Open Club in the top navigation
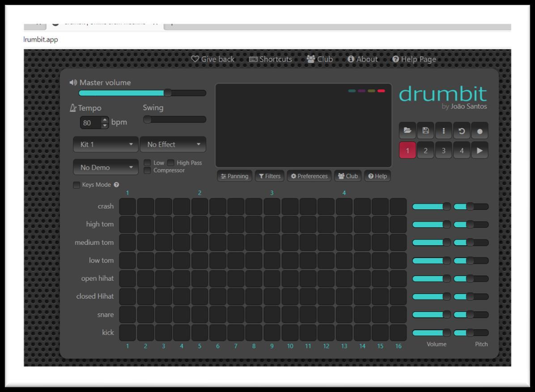The width and height of the screenshot is (535, 392). (x=320, y=59)
